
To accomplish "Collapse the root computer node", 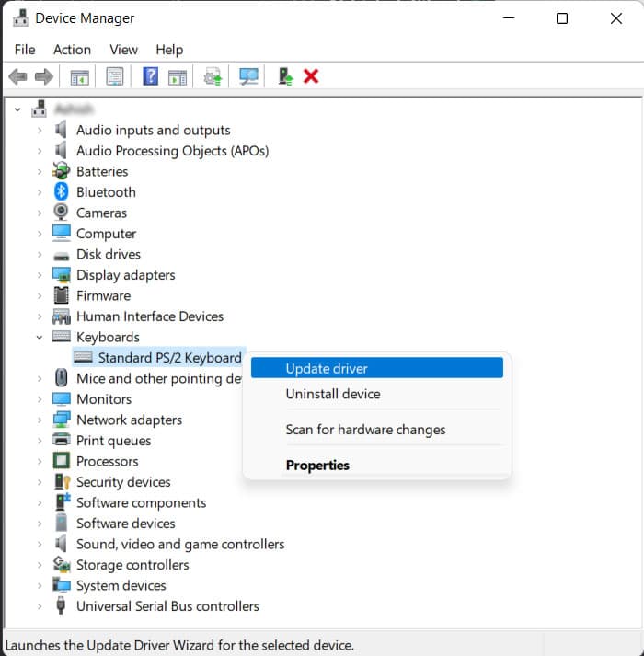I will point(17,109).
